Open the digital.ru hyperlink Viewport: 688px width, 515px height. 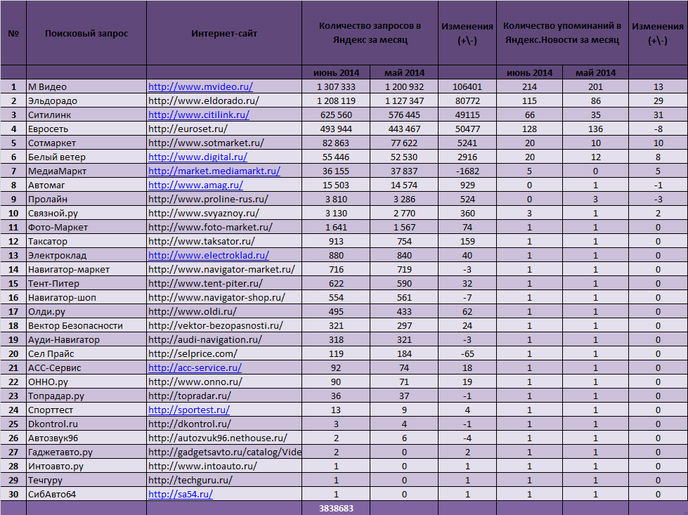pos(197,158)
